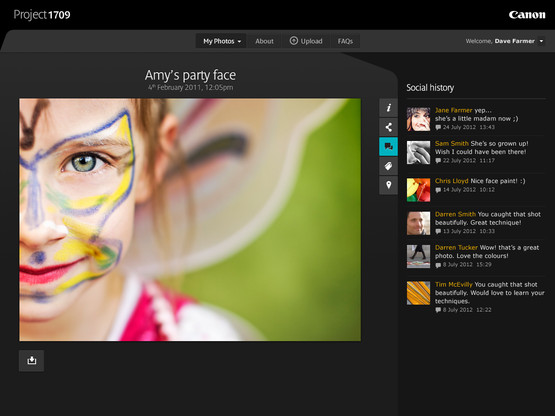The image size is (555, 416).
Task: Open Chris Lloyd's avatar thumbnail
Action: tap(418, 190)
